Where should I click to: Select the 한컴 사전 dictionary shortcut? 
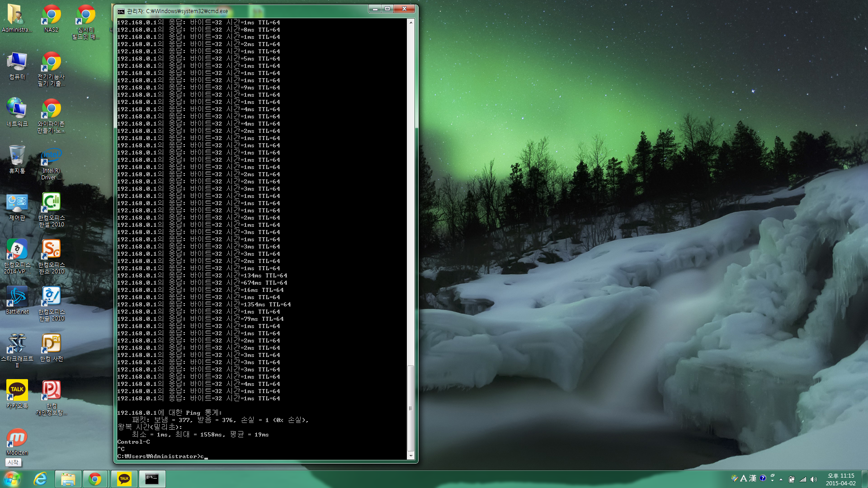pyautogui.click(x=51, y=348)
